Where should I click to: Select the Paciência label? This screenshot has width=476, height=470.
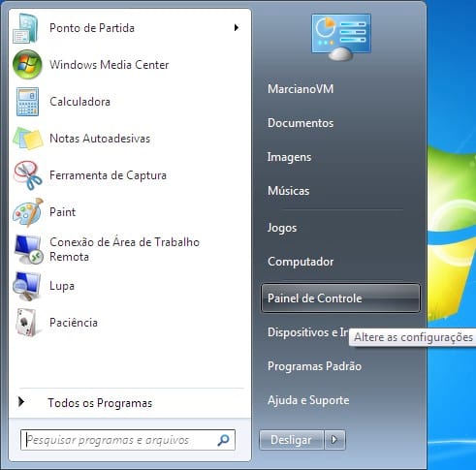point(74,323)
